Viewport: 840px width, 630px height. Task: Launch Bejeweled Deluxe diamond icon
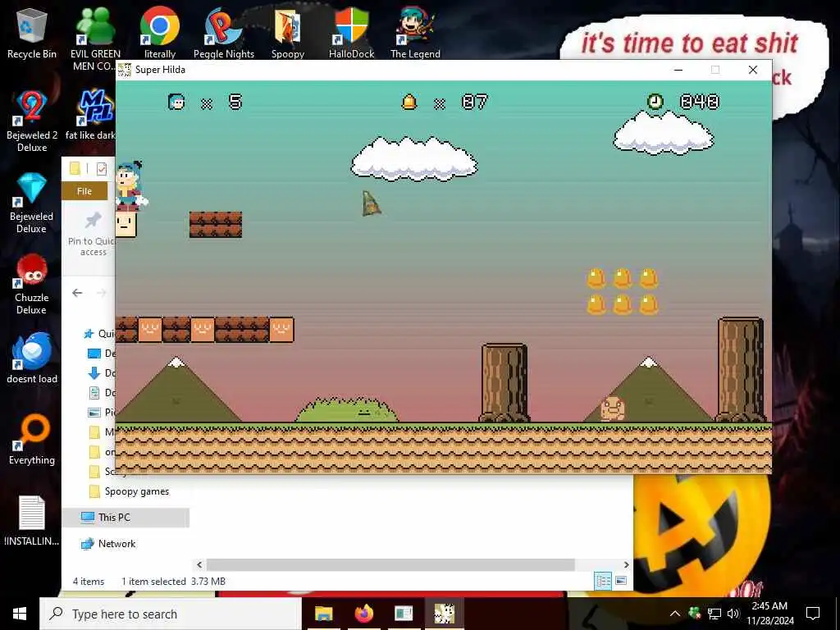(32, 203)
